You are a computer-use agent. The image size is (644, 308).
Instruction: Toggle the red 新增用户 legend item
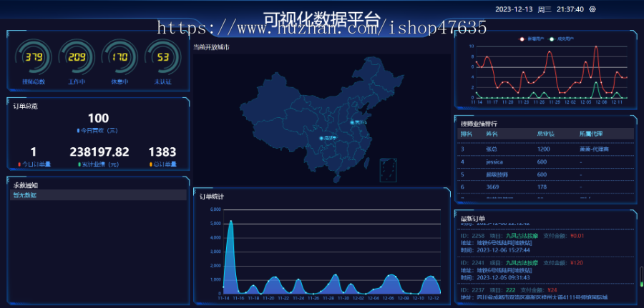(532, 39)
